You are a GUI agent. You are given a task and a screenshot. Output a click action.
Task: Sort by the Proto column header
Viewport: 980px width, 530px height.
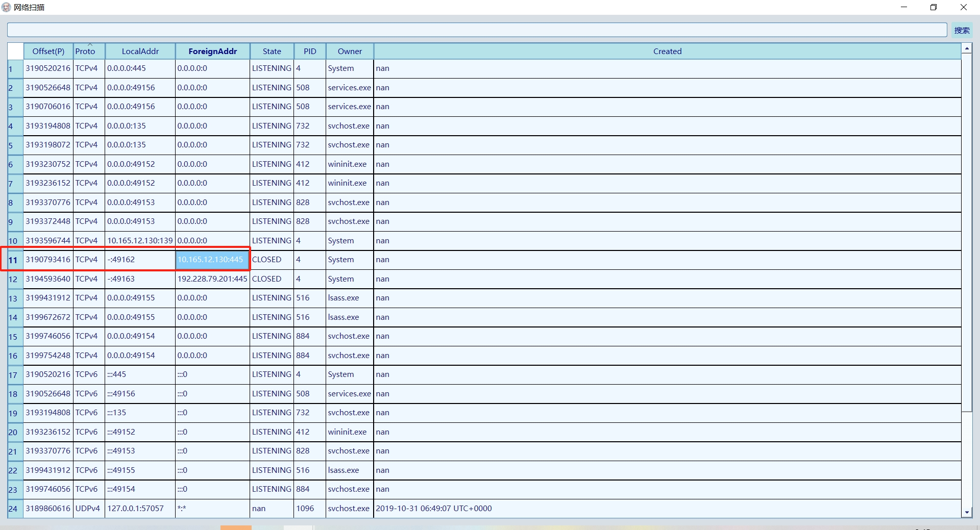click(89, 51)
